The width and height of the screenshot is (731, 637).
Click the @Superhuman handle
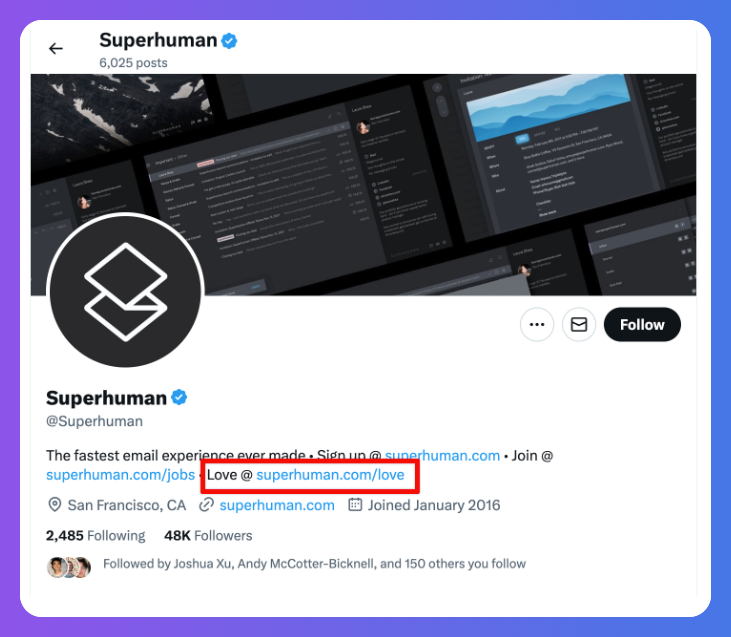[94, 421]
